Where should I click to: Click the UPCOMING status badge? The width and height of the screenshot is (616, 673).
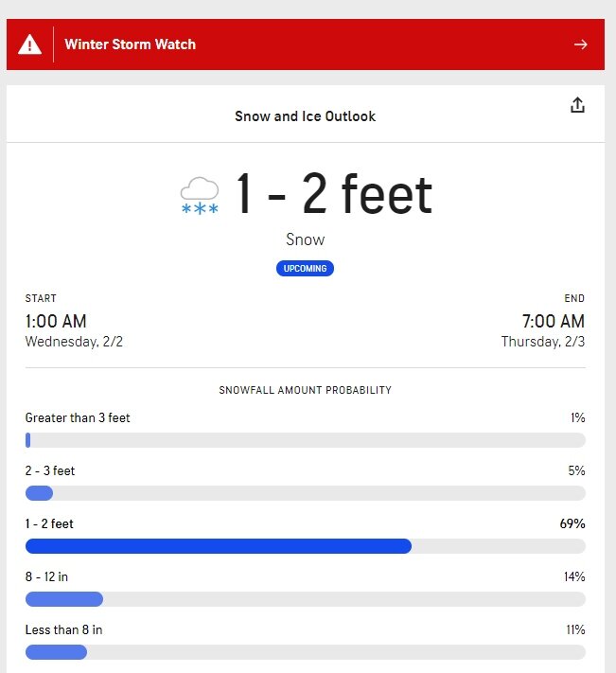[x=305, y=268]
